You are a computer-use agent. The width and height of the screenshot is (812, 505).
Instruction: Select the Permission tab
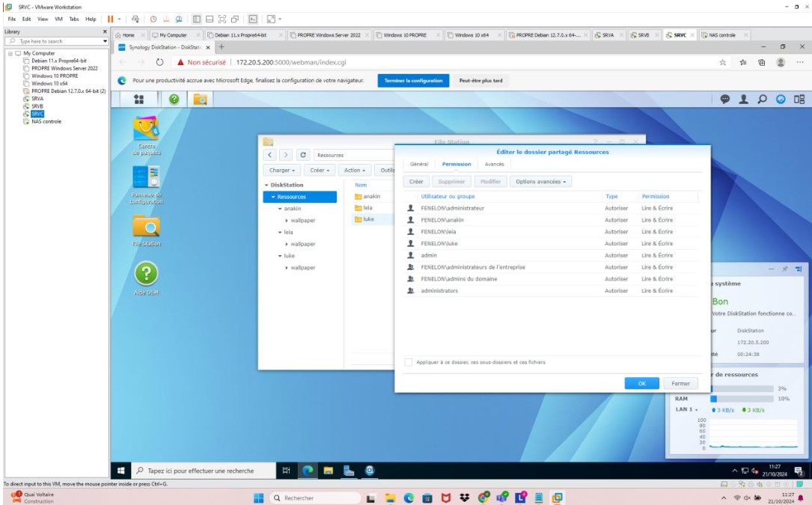[457, 164]
